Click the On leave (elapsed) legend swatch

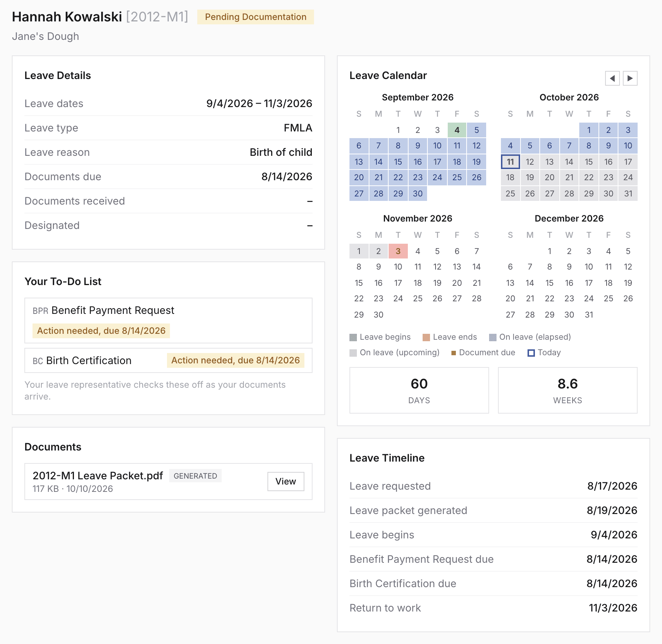tap(492, 338)
